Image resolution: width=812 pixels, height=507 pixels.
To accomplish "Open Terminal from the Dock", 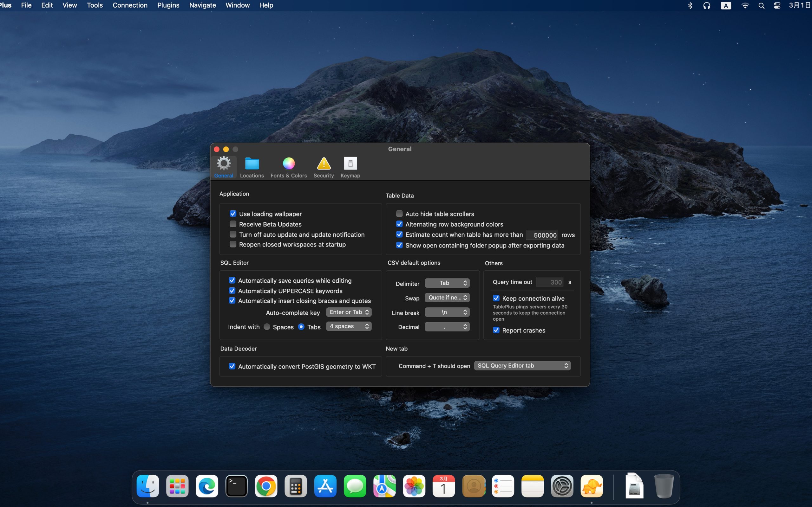I will click(236, 485).
